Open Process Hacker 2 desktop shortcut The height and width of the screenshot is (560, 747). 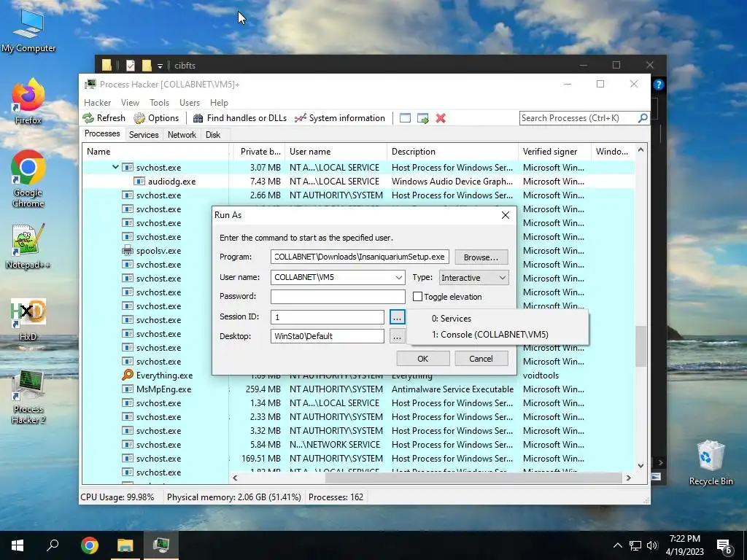point(28,397)
